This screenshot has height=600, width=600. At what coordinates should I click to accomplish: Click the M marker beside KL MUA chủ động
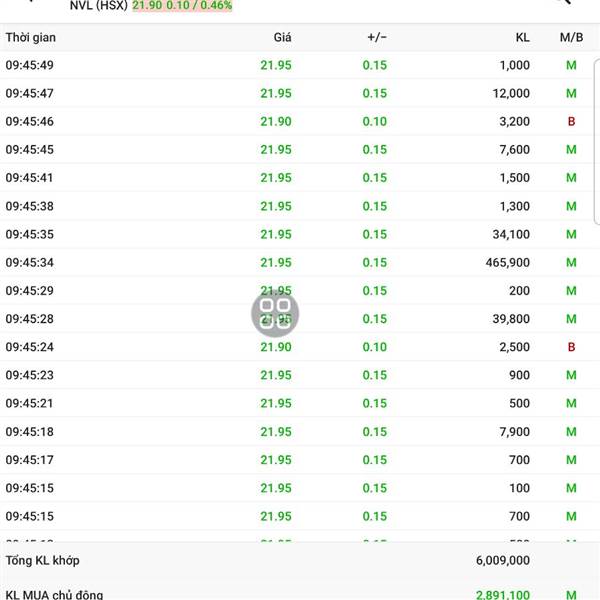tap(571, 595)
